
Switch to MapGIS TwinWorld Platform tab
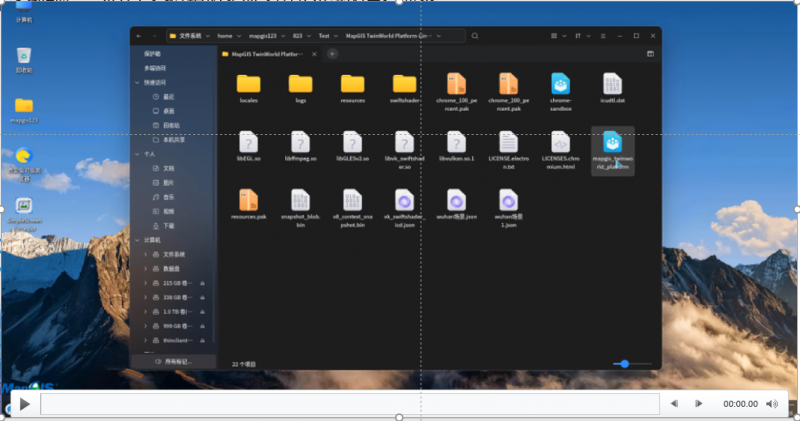pyautogui.click(x=266, y=54)
